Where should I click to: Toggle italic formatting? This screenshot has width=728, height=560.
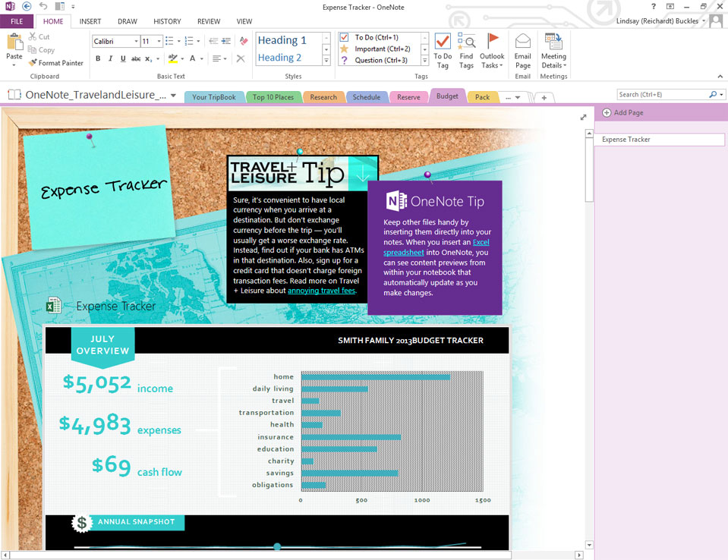coord(110,58)
